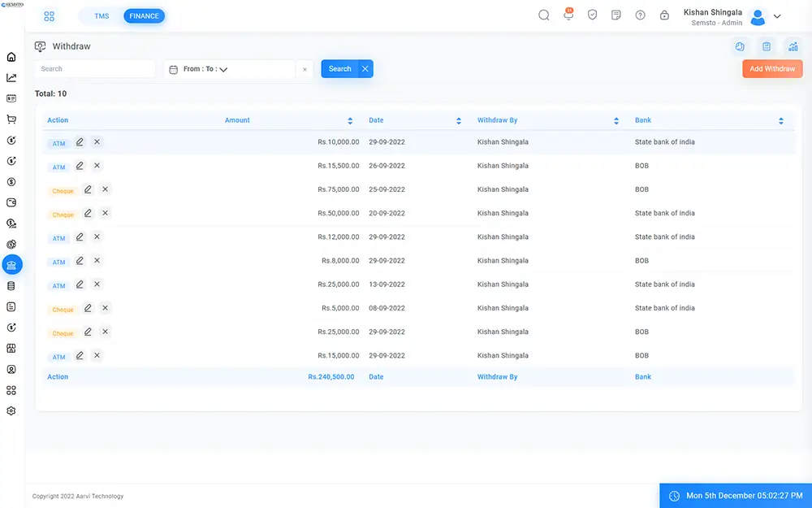
Task: Click the Add Withdraw button
Action: [772, 69]
